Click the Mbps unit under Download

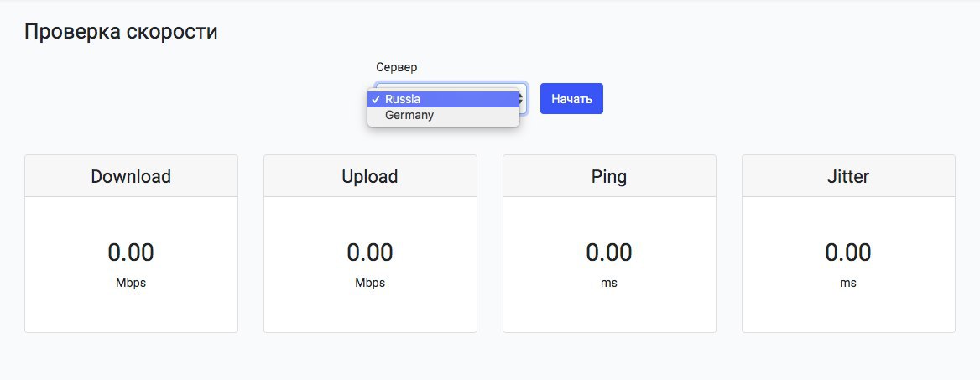(131, 283)
